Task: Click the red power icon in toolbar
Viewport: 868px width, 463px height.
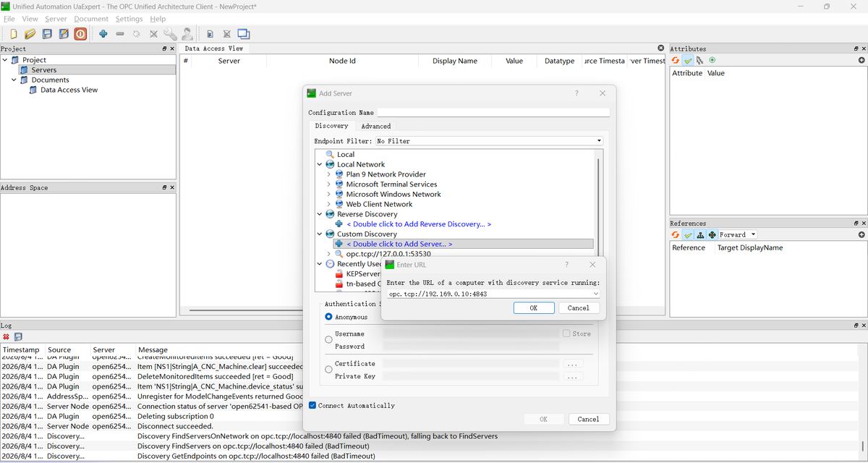Action: [x=80, y=34]
